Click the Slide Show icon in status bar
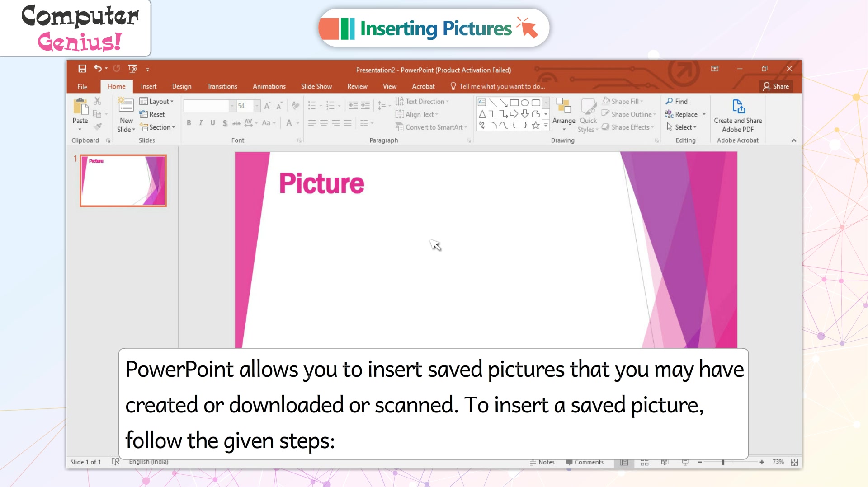 coord(685,462)
